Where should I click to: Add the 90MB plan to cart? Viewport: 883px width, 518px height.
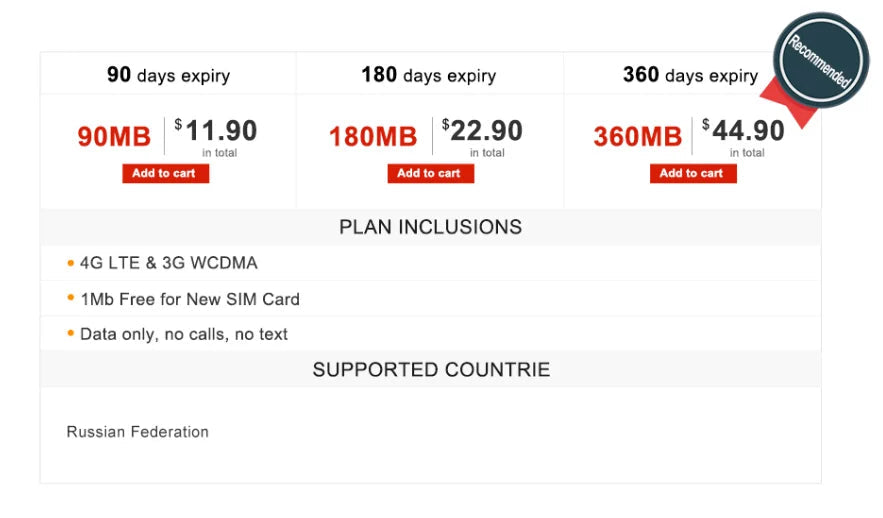pos(165,173)
